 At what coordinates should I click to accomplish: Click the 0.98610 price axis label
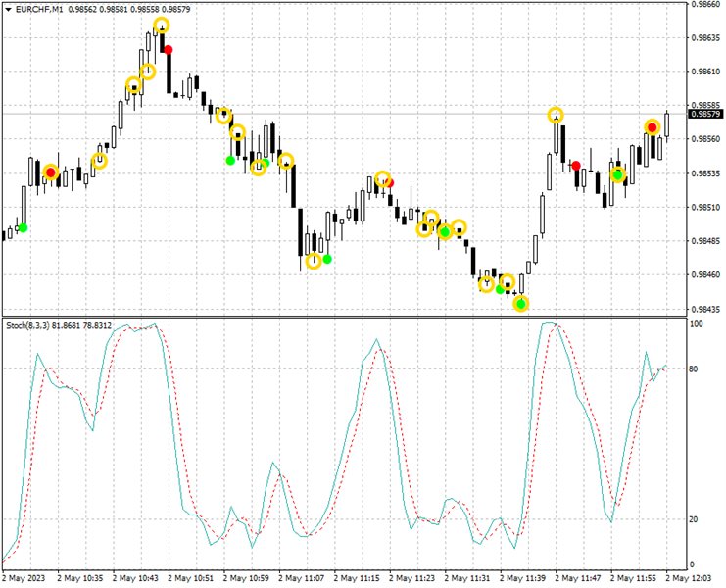[705, 72]
